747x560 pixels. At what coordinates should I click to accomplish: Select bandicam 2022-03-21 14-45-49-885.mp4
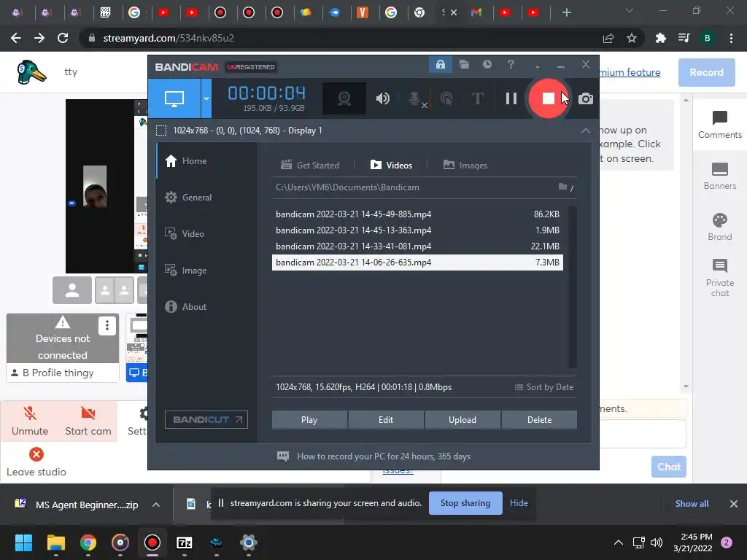pos(417,214)
